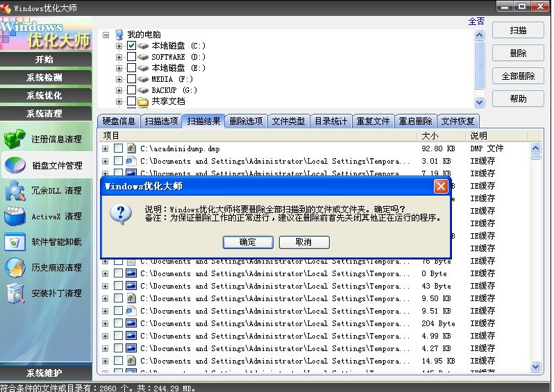Screen dimensions: 554x392
Task: Switch to the 硬盘信息 tab
Action: (x=119, y=121)
